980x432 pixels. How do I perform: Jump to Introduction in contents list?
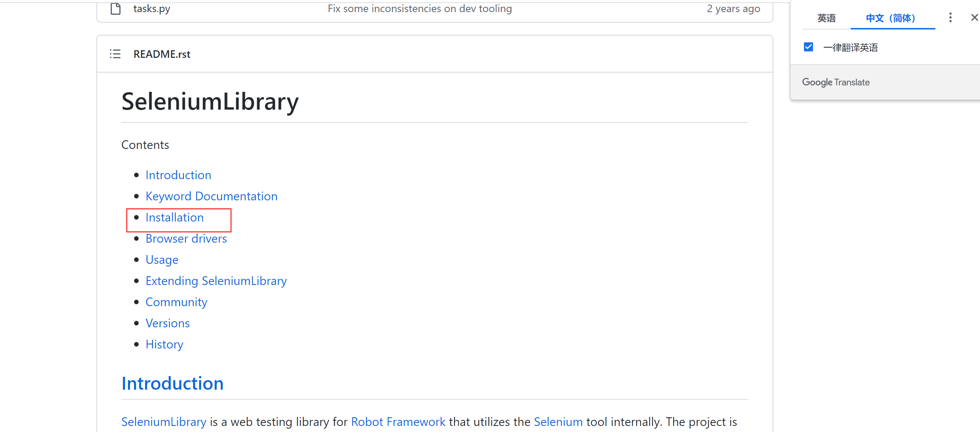pos(178,175)
